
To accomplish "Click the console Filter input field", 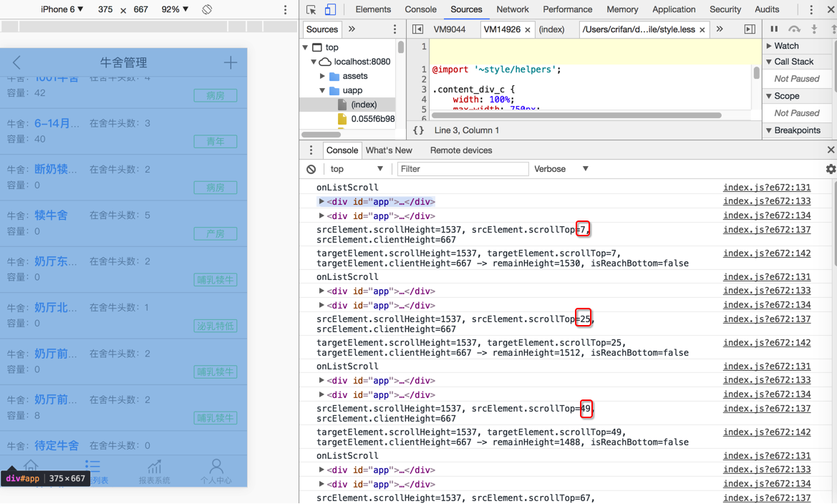I will 463,169.
